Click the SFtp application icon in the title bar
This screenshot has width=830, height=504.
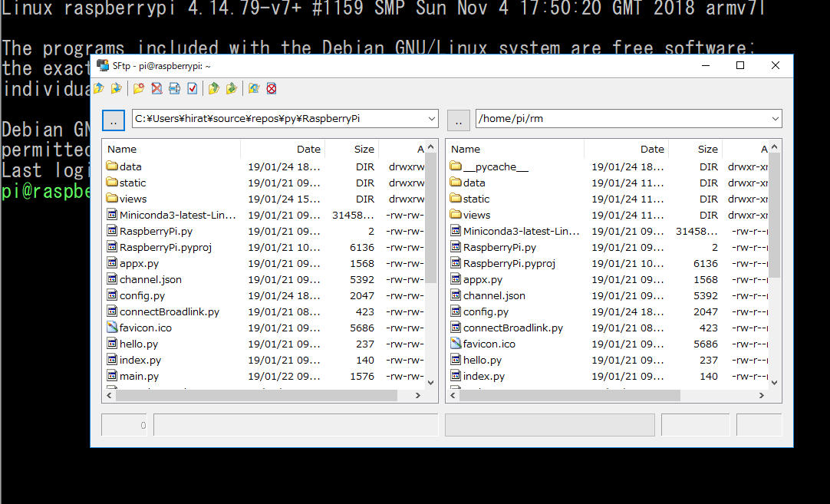coord(103,66)
